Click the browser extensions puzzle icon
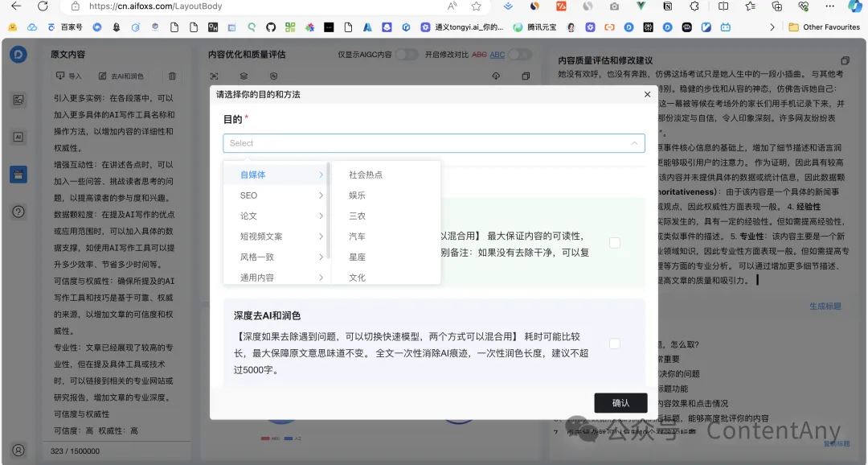The height and width of the screenshot is (465, 868). point(694,6)
